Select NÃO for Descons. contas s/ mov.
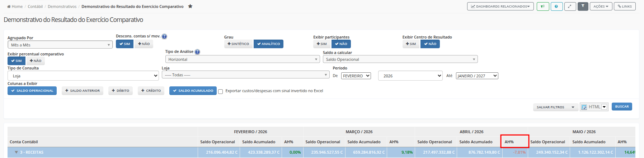 pos(144,44)
